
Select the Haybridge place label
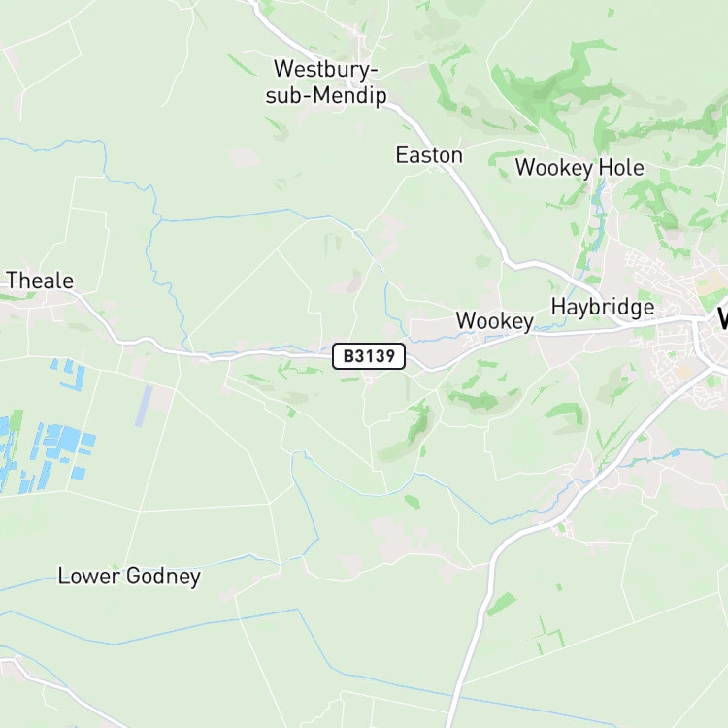click(603, 307)
